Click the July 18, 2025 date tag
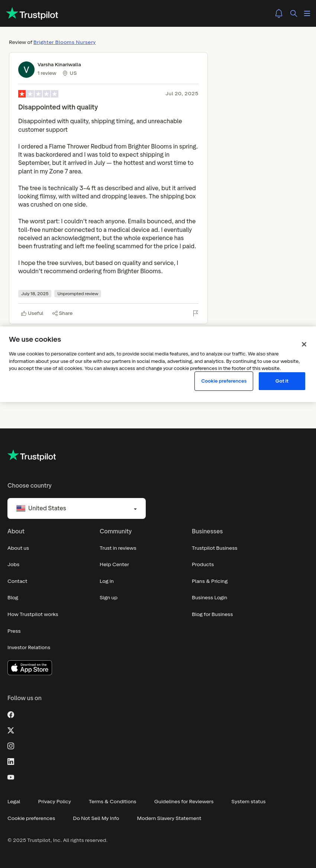The width and height of the screenshot is (316, 868). click(35, 294)
